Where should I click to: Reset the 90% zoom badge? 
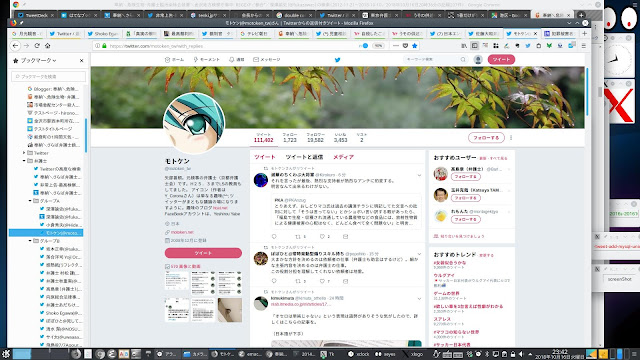[x=378, y=46]
